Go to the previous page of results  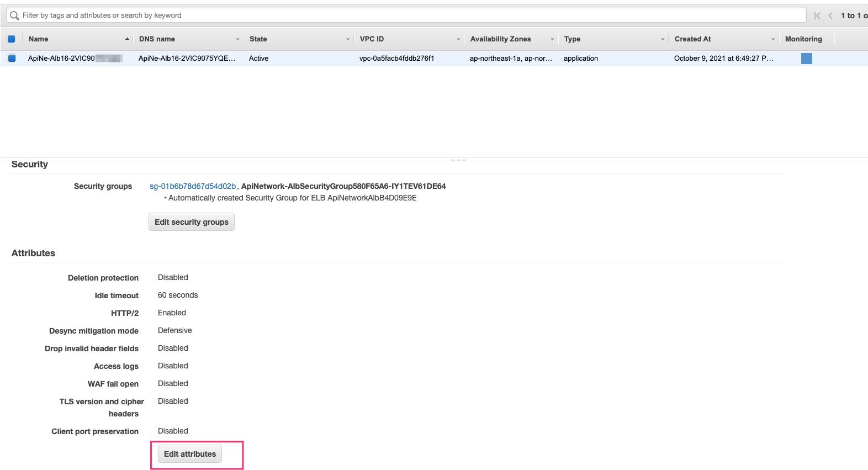[x=830, y=15]
